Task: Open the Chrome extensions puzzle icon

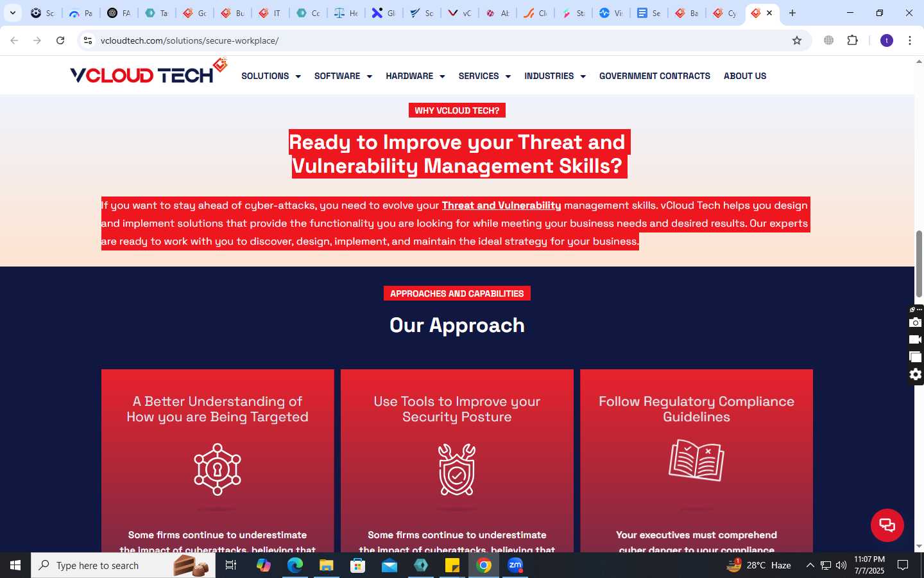Action: click(852, 40)
